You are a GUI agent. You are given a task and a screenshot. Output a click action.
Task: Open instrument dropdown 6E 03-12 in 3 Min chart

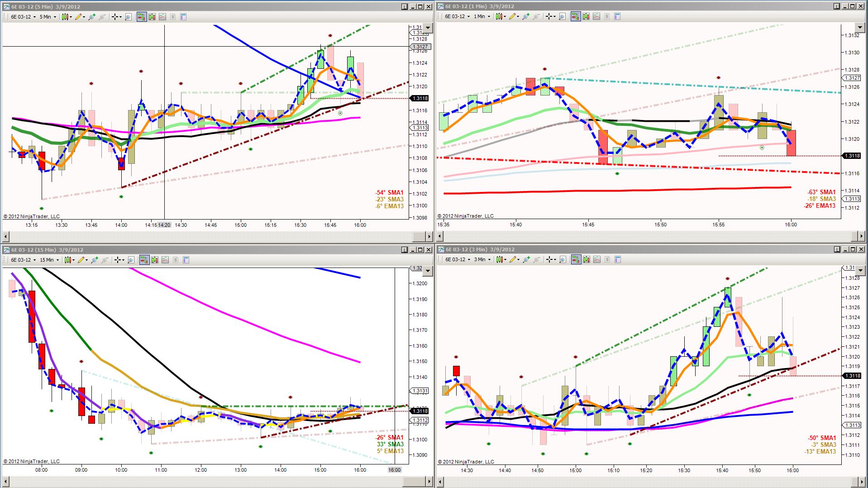[x=458, y=259]
